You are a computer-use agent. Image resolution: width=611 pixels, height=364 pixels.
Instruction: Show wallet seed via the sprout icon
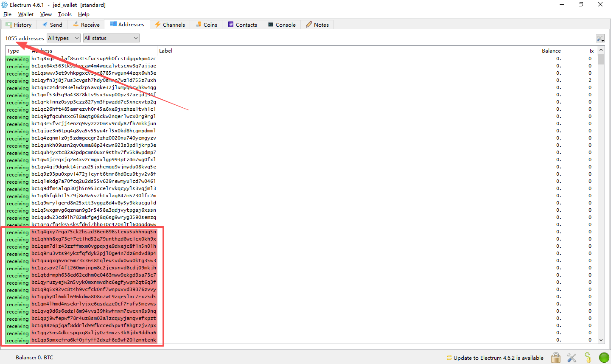pos(588,358)
